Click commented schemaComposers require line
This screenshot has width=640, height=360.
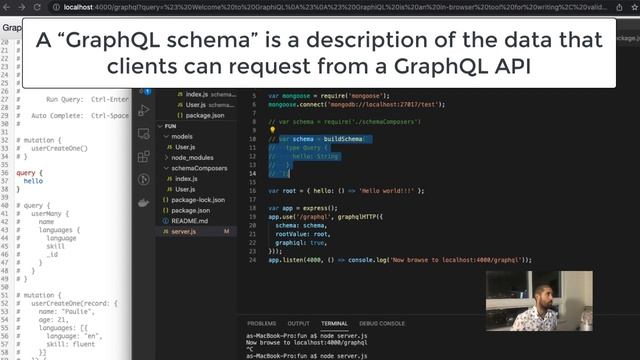344,122
